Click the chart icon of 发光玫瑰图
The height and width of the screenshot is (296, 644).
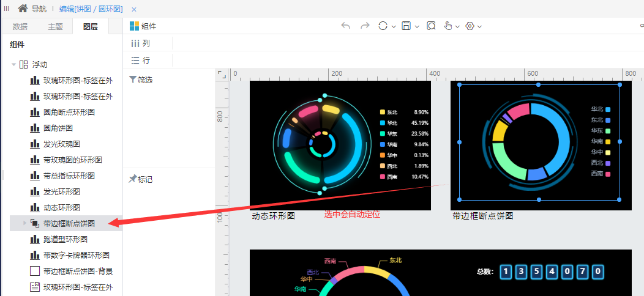(x=35, y=144)
